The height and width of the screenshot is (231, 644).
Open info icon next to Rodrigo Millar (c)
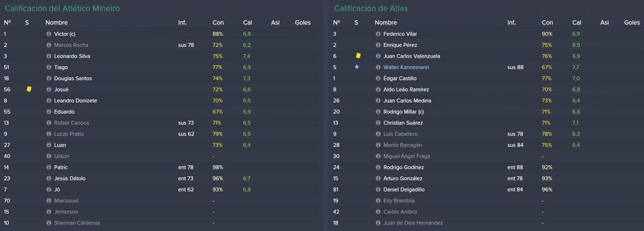pyautogui.click(x=378, y=112)
